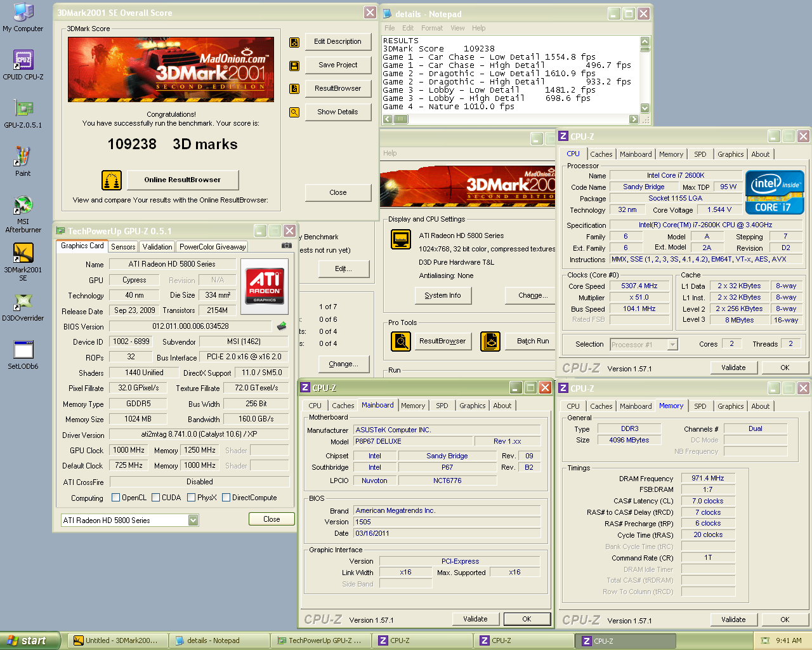Click GPU Clock 1000 MHz field
The height and width of the screenshot is (650, 812).
(x=129, y=450)
